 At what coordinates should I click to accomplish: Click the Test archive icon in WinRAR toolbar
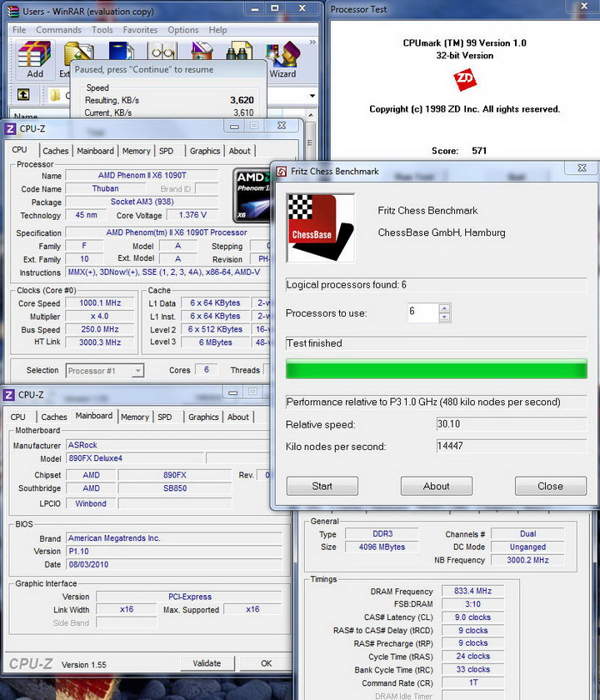click(122, 51)
